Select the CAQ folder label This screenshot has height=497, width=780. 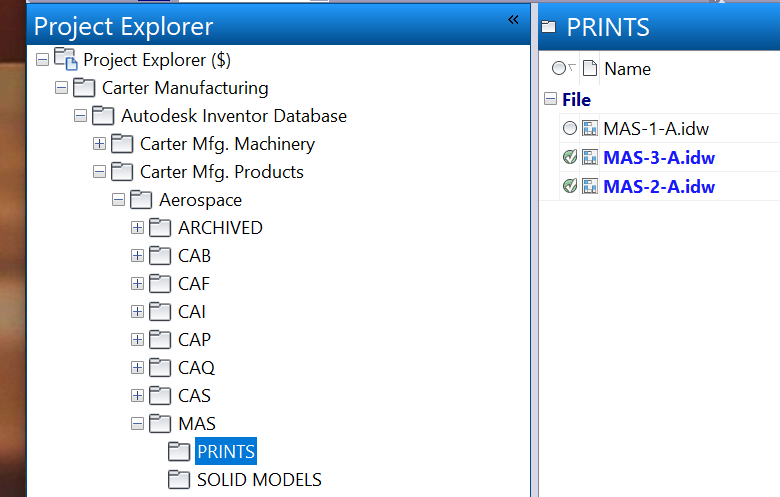196,368
